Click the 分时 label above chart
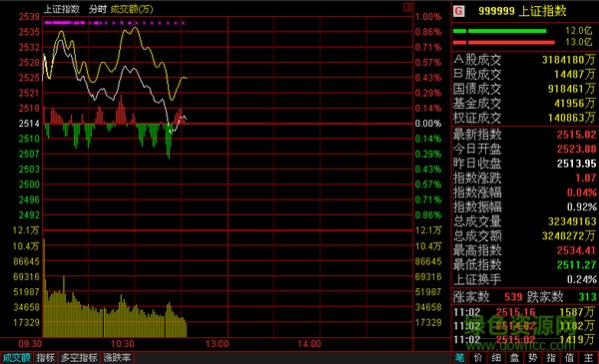 (98, 9)
